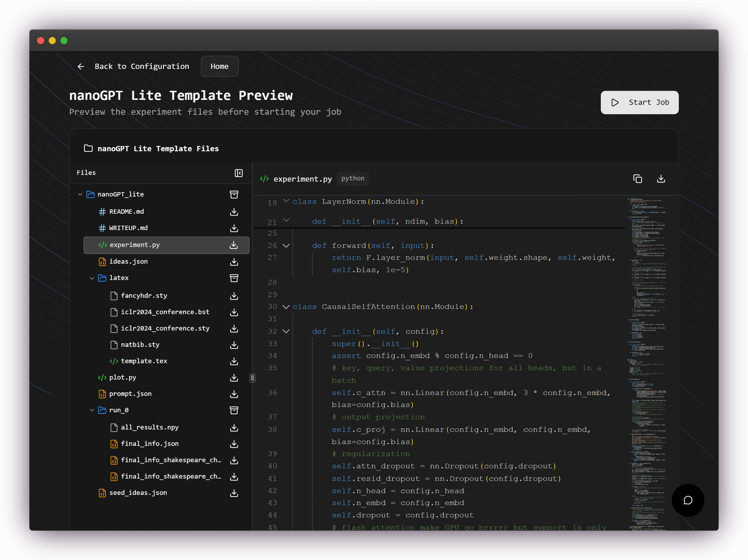This screenshot has height=560, width=748.
Task: Download experiment.py from the code header
Action: pos(661,179)
